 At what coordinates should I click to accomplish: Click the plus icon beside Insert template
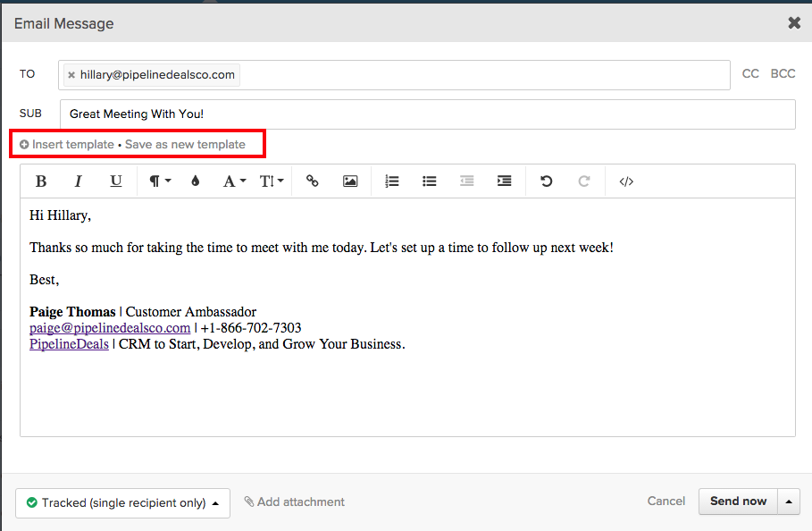[24, 145]
